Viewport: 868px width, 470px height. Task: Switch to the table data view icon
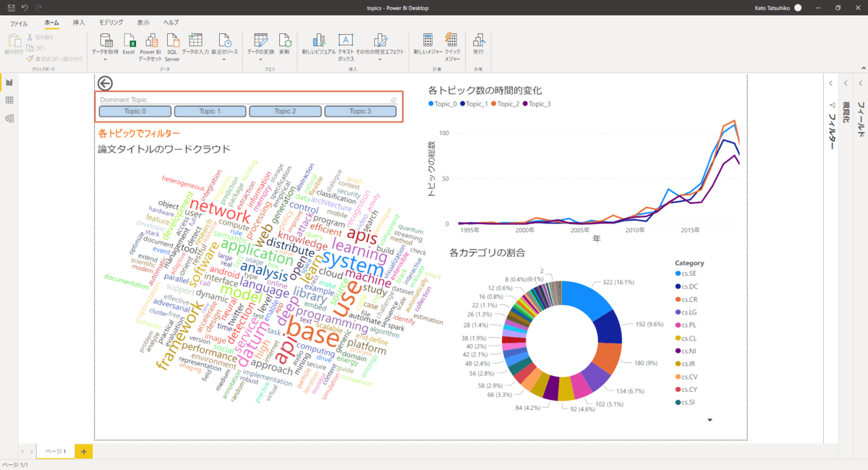tap(9, 100)
